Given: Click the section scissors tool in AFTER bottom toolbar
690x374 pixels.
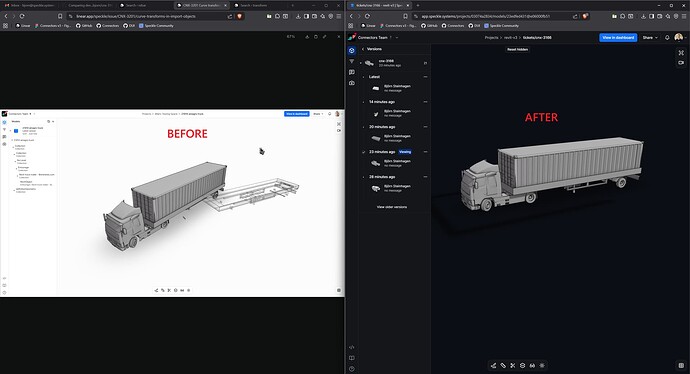Looking at the screenshot, I should coord(513,366).
